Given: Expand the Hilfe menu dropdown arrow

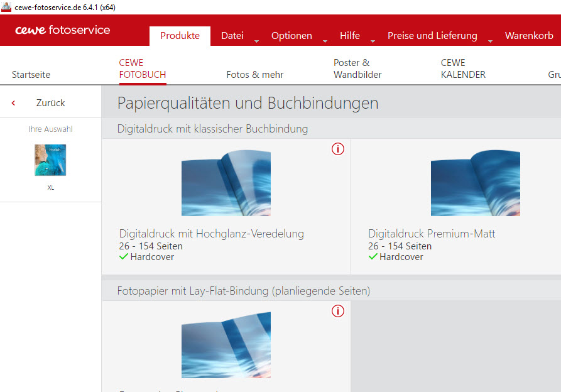Looking at the screenshot, I should 373,41.
